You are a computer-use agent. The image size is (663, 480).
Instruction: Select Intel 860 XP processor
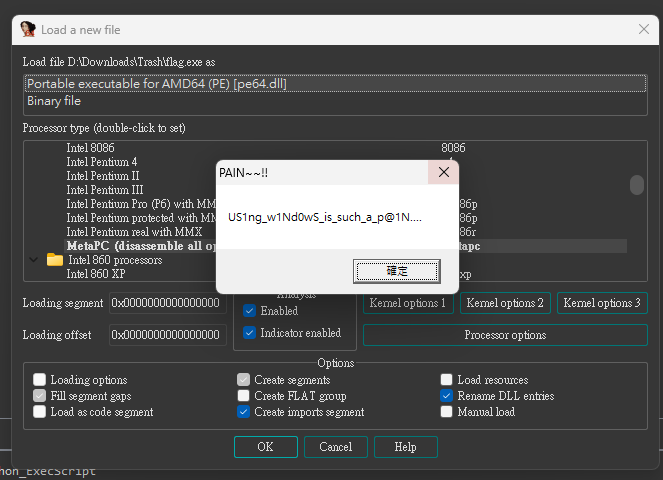[96, 274]
